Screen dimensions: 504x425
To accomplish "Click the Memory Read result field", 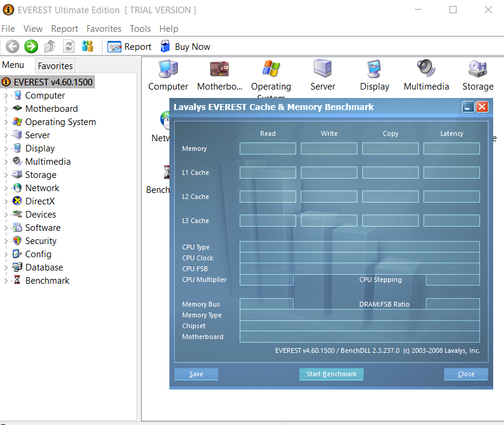I will [268, 148].
